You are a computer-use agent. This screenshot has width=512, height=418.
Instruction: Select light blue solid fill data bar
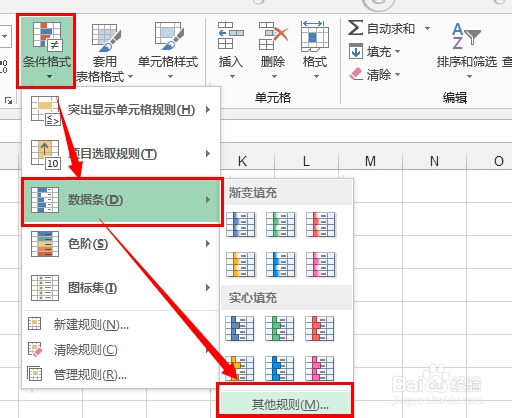[280, 369]
